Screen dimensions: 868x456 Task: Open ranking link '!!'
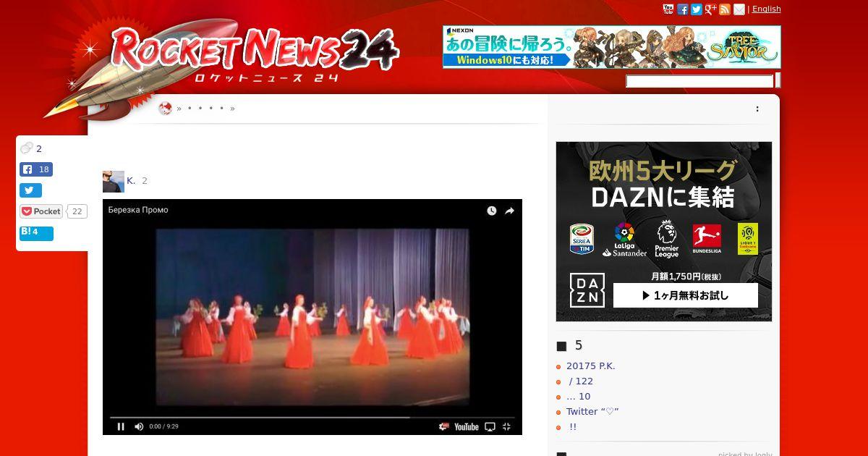[x=573, y=427]
